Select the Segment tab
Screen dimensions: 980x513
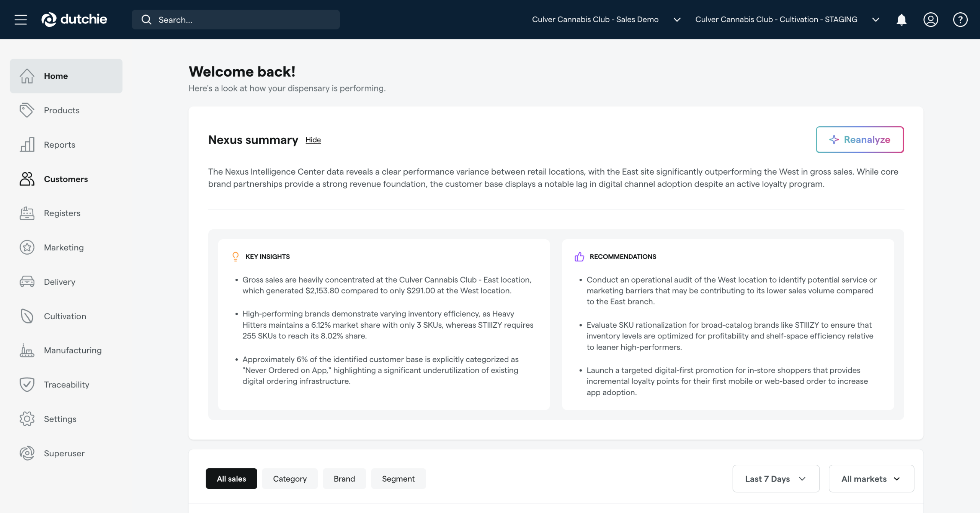(x=398, y=479)
